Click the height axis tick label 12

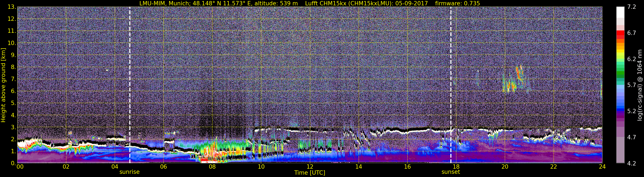[12, 19]
